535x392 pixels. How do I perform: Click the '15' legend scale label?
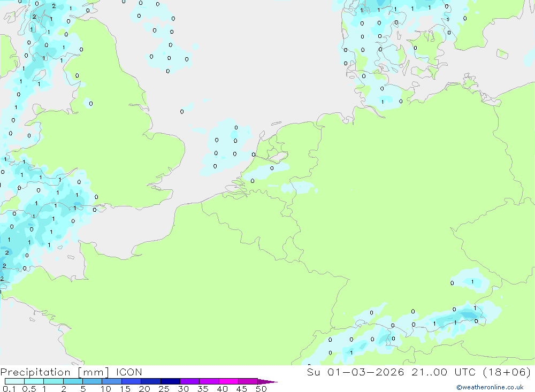point(125,389)
